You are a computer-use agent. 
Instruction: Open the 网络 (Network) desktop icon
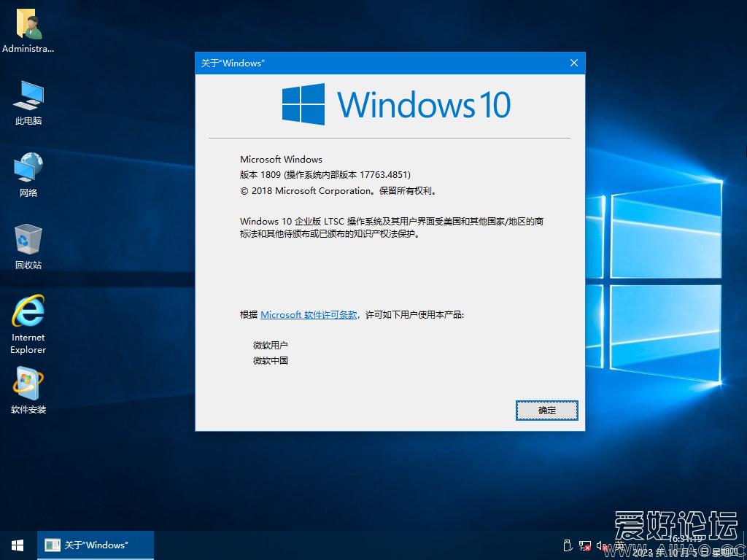pos(27,174)
